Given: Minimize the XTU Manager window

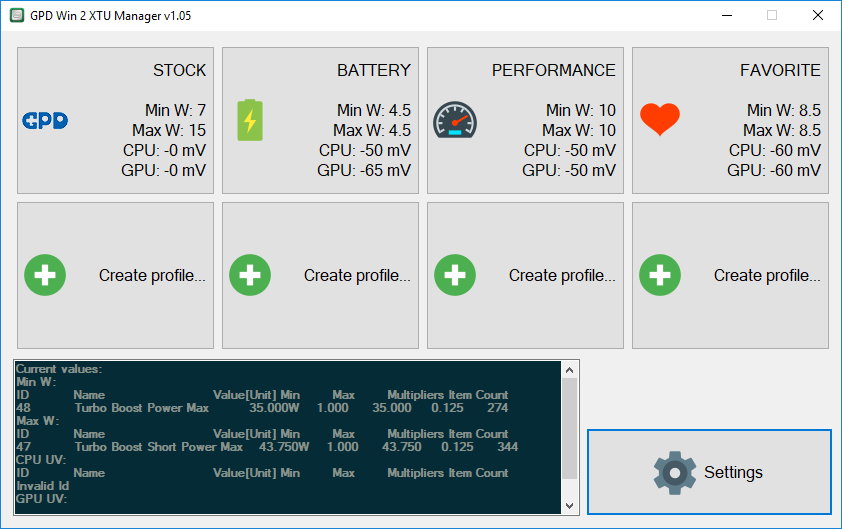Looking at the screenshot, I should coord(727,15).
